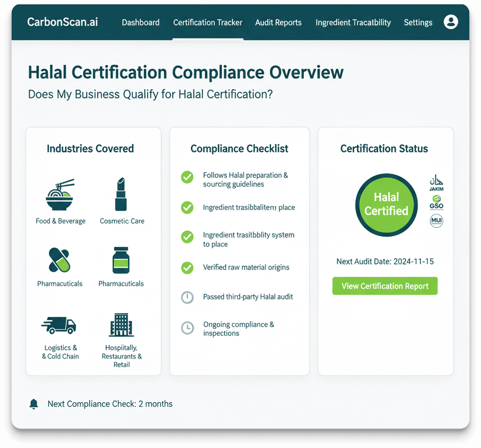The image size is (481, 448).
Task: Click the GSO certification logo
Action: pyautogui.click(x=436, y=203)
